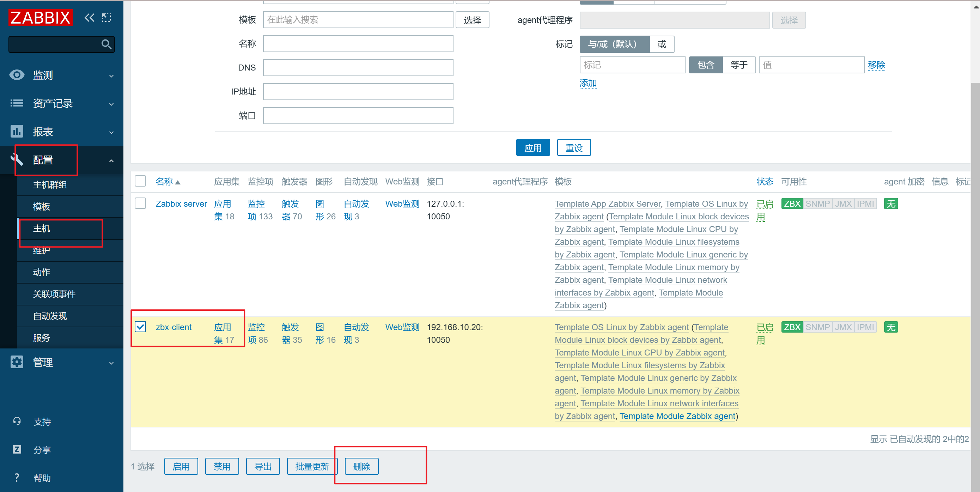Expand the 报表 menu chevron

(x=111, y=132)
